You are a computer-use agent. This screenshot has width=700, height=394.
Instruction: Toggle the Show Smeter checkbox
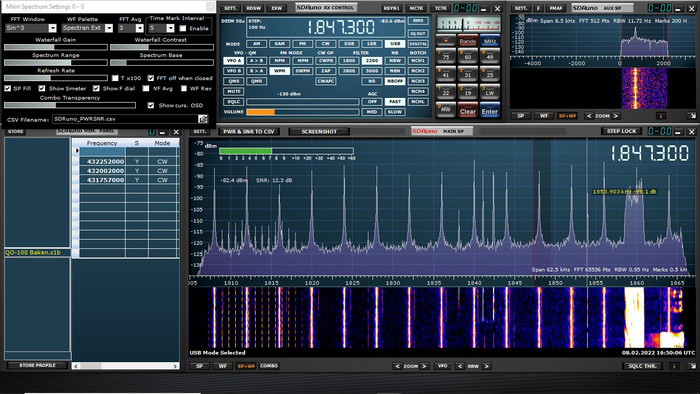pos(42,88)
